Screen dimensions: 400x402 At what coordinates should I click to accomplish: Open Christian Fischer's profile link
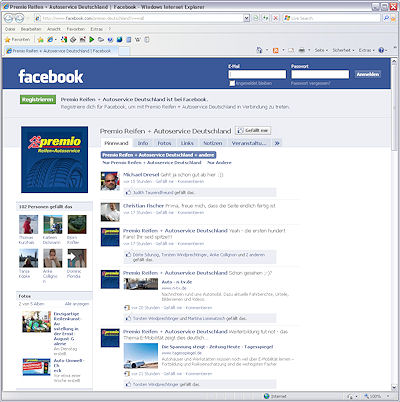(143, 206)
